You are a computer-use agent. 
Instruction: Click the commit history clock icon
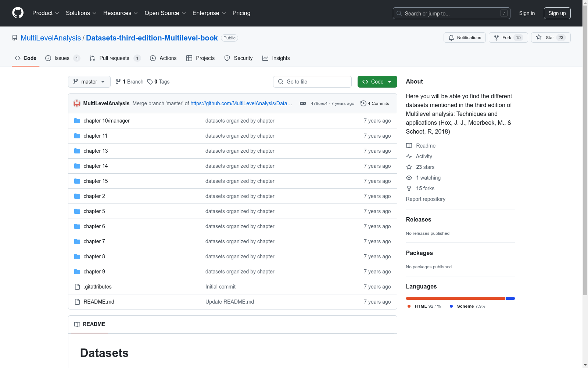tap(363, 103)
